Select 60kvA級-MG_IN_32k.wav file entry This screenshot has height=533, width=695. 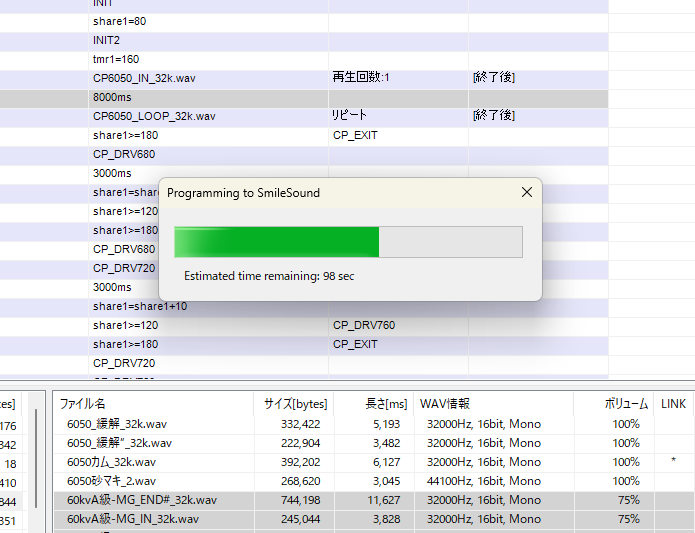pos(132,519)
